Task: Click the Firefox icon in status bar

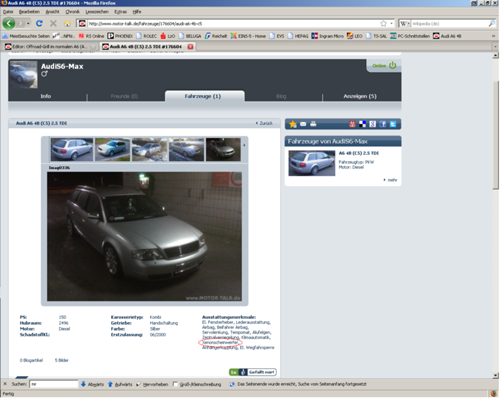Action: click(x=493, y=394)
